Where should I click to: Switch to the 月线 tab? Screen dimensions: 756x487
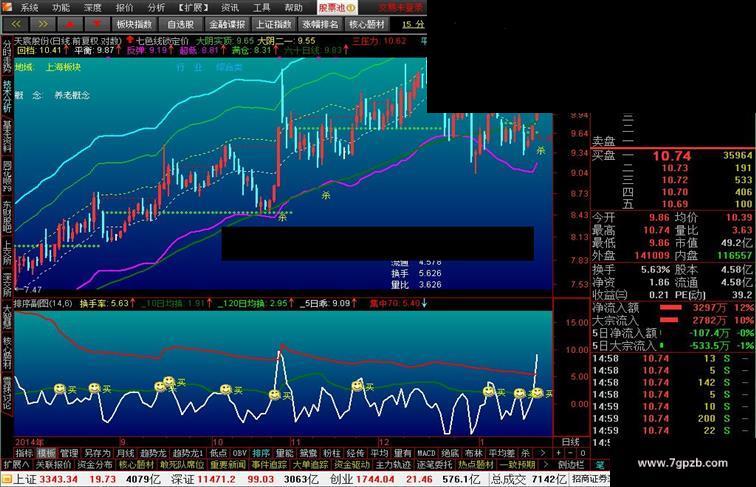point(125,453)
